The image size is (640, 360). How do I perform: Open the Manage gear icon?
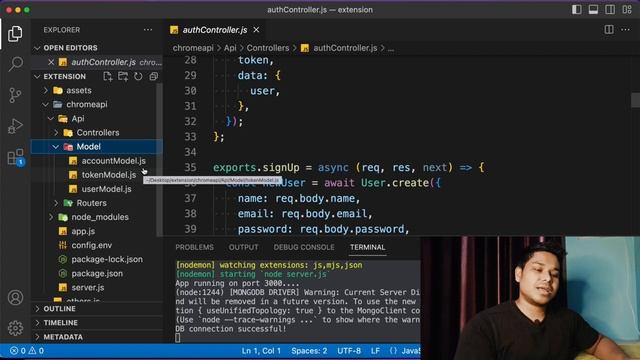[15, 328]
